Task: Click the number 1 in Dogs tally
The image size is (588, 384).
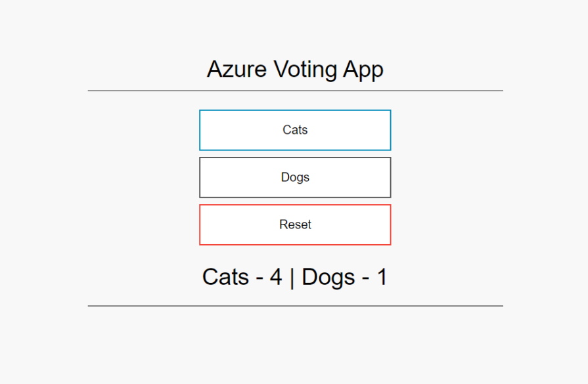Action: click(x=382, y=277)
